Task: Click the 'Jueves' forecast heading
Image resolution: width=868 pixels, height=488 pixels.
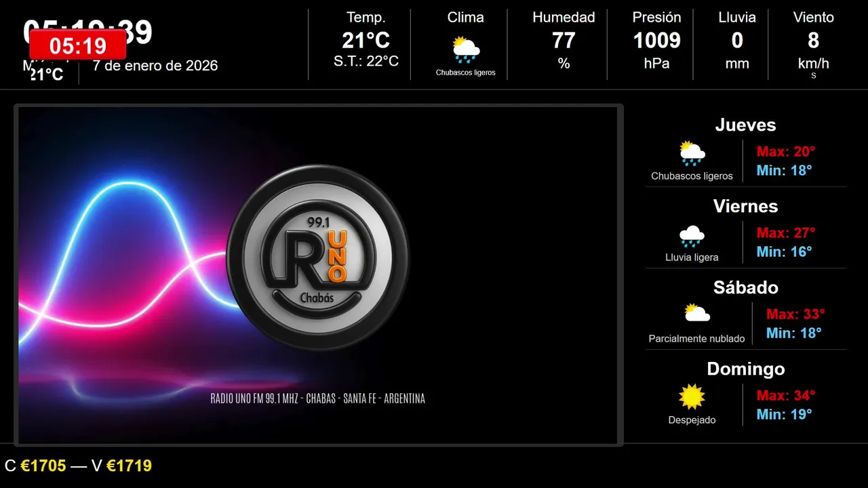Action: click(746, 125)
